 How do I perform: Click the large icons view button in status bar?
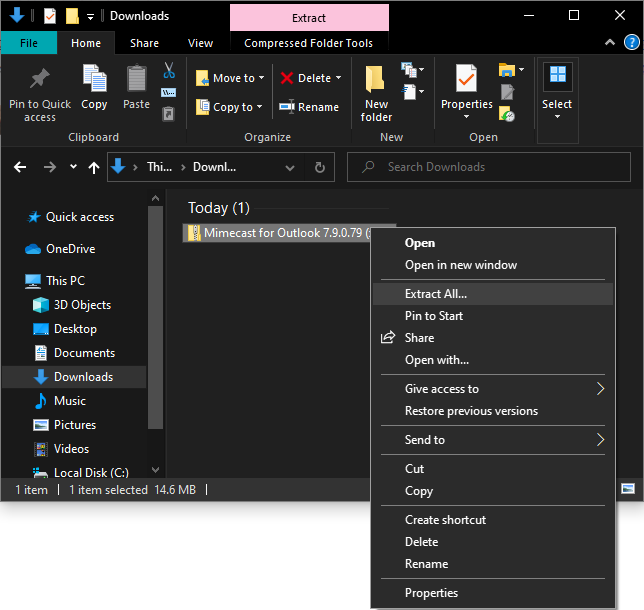coord(628,488)
